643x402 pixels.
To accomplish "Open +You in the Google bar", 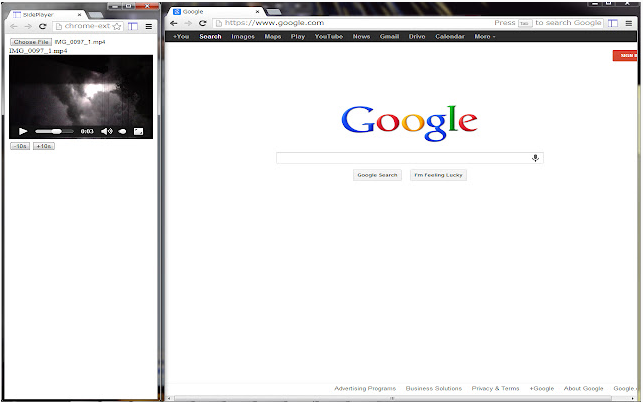I will (x=181, y=37).
